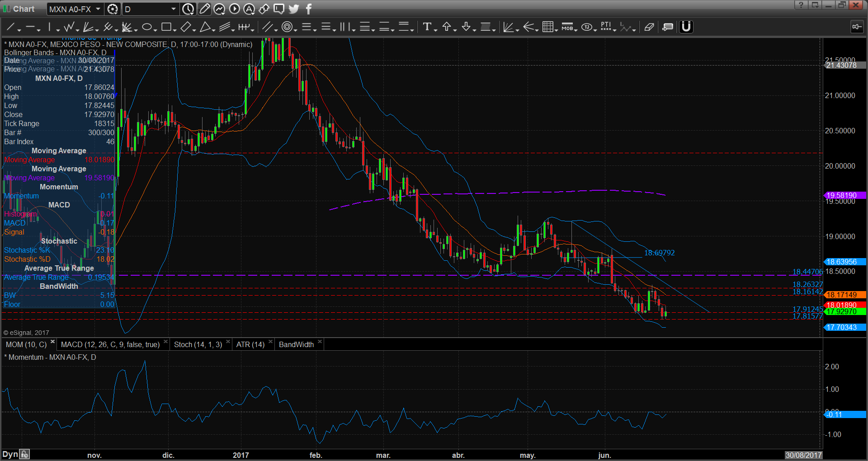This screenshot has width=868, height=461.
Task: Close the MACD tab
Action: click(165, 342)
